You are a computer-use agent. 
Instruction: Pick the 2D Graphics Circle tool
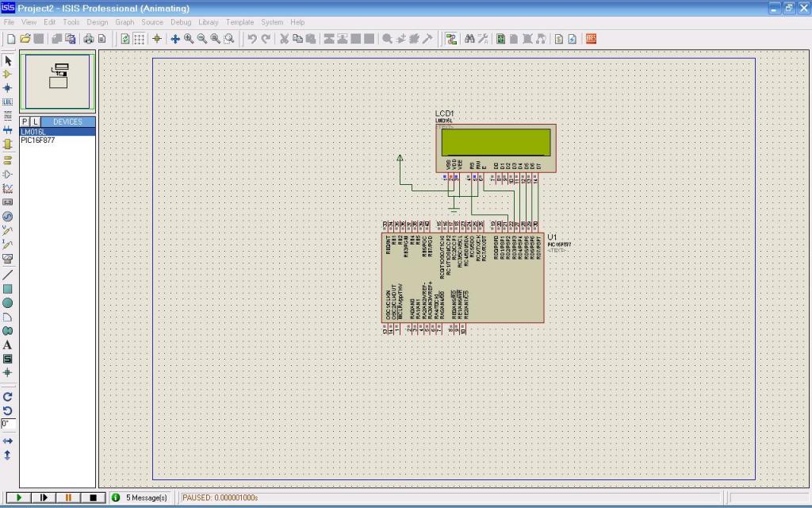(x=8, y=303)
